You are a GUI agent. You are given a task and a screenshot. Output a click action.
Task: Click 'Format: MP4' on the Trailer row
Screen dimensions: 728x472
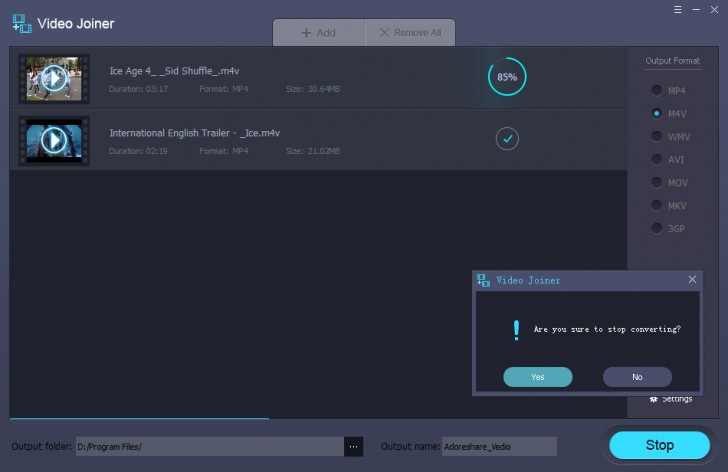(224, 151)
